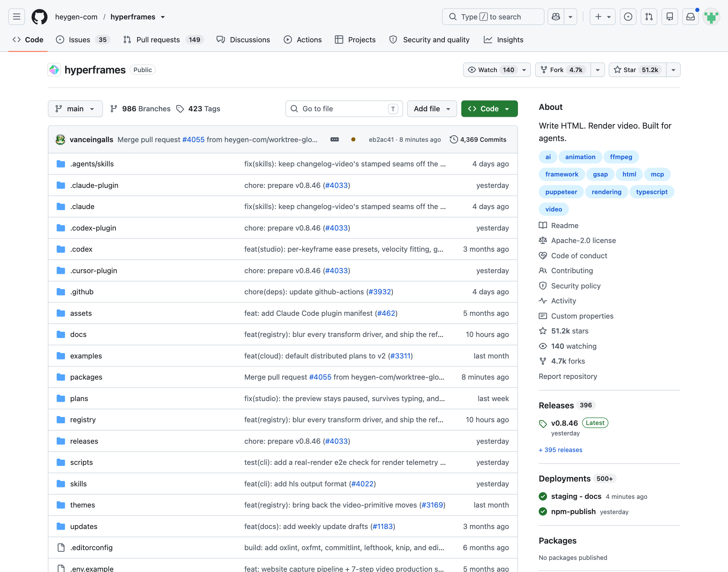
Task: Open repo switcher caret next to hyperframes
Action: [x=163, y=17]
